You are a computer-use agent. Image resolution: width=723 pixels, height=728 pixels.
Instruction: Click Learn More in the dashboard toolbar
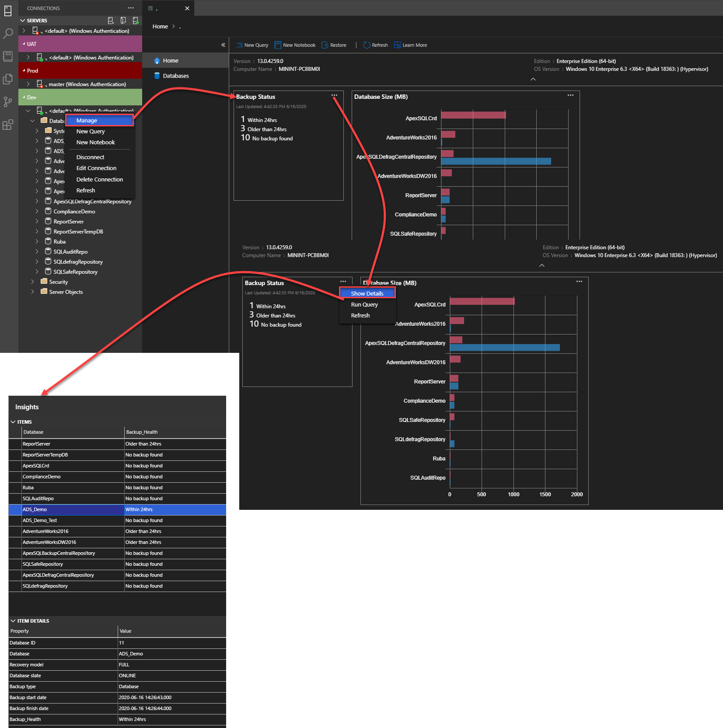(x=410, y=45)
